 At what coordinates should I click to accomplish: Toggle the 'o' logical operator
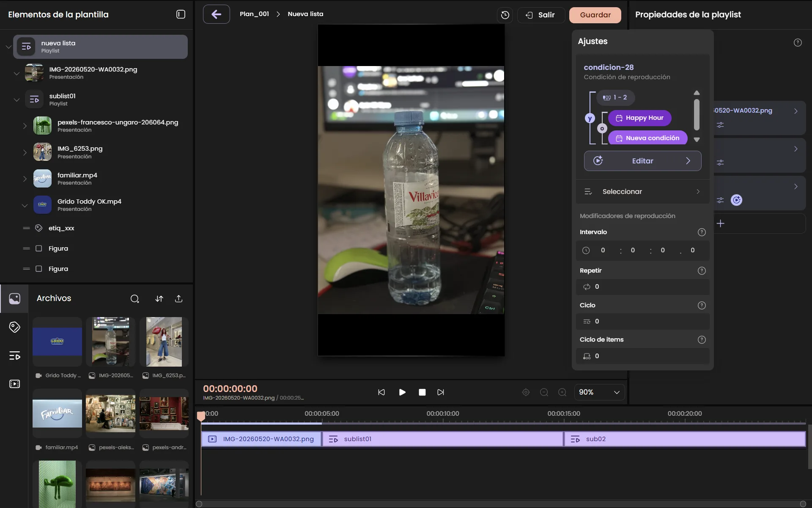click(602, 128)
